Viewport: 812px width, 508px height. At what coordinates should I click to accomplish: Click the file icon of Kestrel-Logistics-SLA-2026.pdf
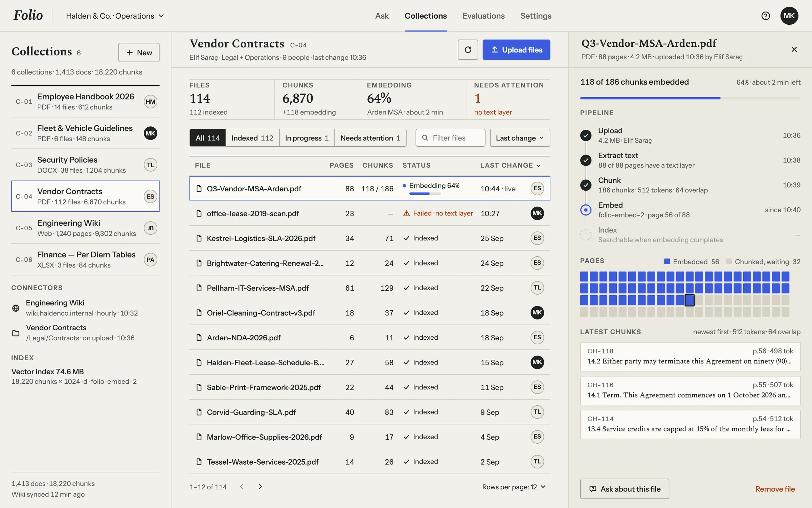(199, 238)
